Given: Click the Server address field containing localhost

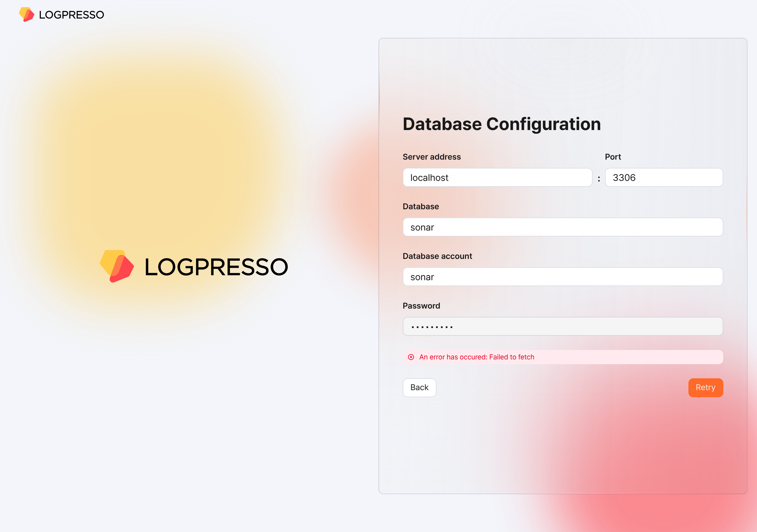Looking at the screenshot, I should tap(497, 177).
